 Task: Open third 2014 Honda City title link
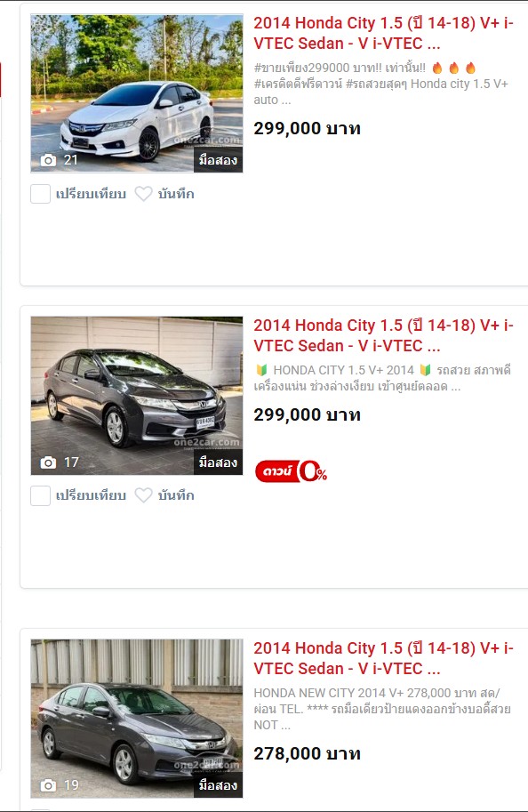point(383,658)
